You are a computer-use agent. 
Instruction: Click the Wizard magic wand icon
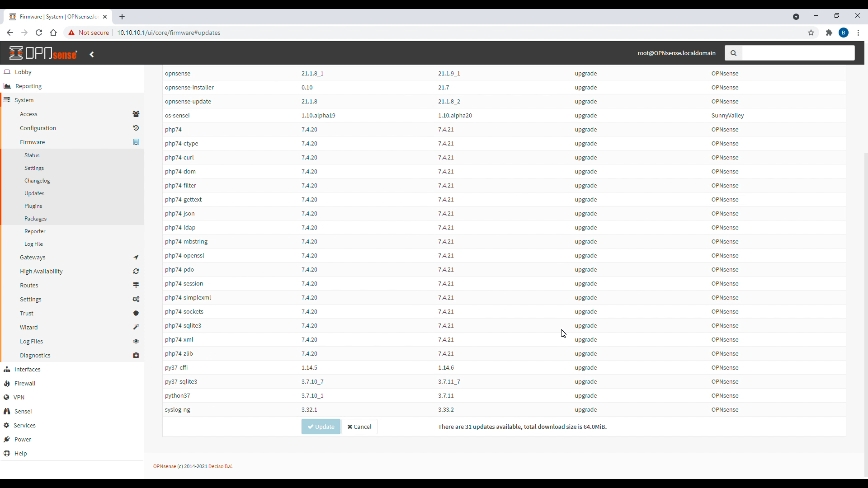[x=136, y=327]
